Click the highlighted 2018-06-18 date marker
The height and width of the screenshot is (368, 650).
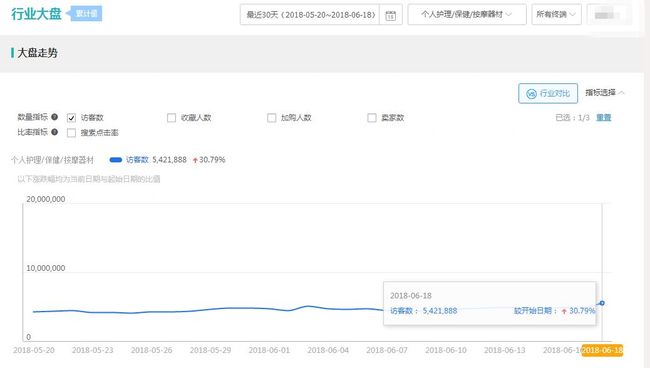(602, 350)
